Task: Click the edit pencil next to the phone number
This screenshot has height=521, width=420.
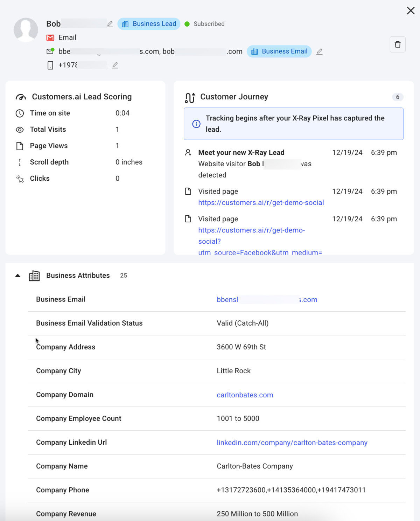Action: [115, 65]
